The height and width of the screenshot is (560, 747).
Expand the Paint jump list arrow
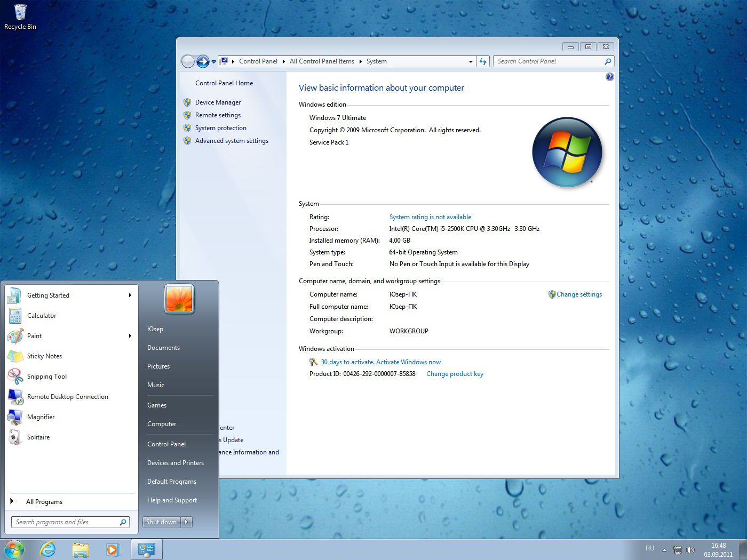coord(130,336)
